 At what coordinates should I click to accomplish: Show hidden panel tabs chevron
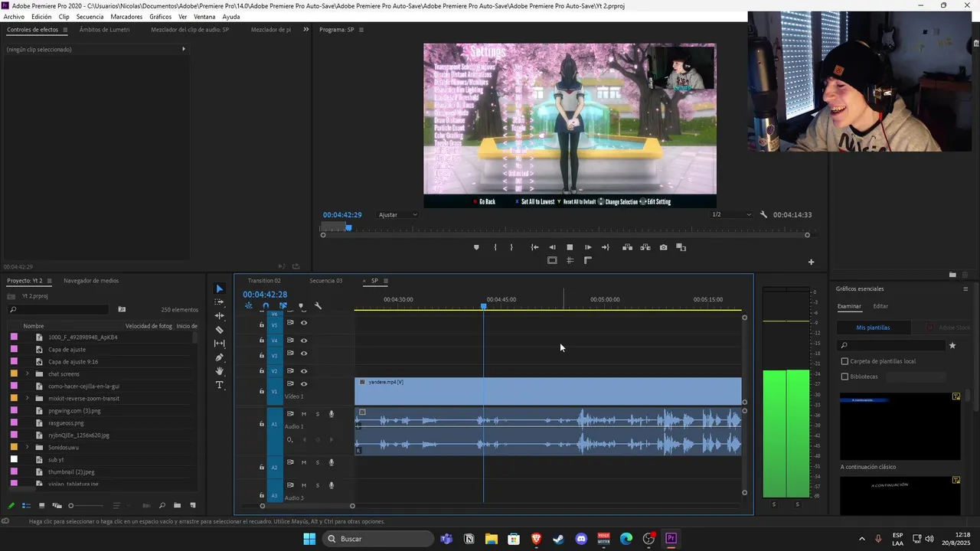pos(306,30)
